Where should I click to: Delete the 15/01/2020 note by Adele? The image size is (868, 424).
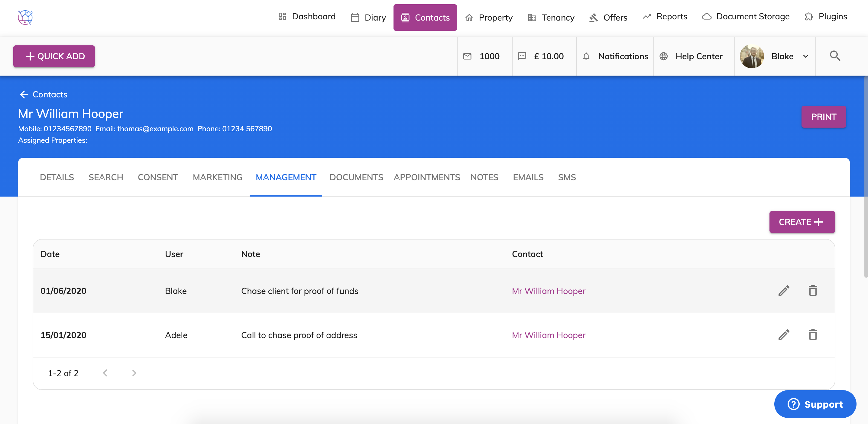813,335
